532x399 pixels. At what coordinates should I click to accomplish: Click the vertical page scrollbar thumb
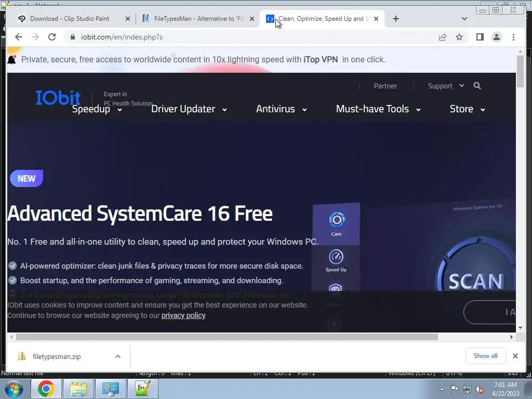point(520,71)
